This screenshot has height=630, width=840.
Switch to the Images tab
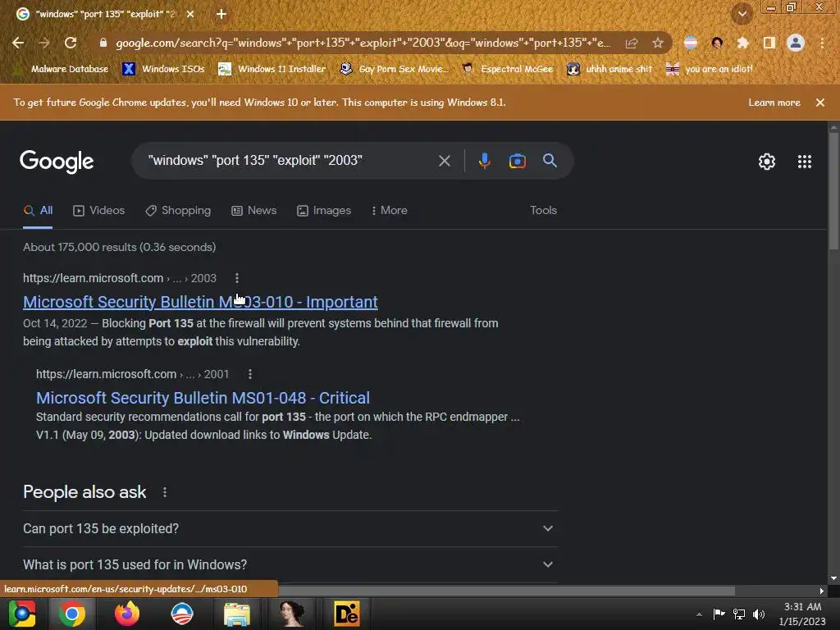(x=324, y=211)
